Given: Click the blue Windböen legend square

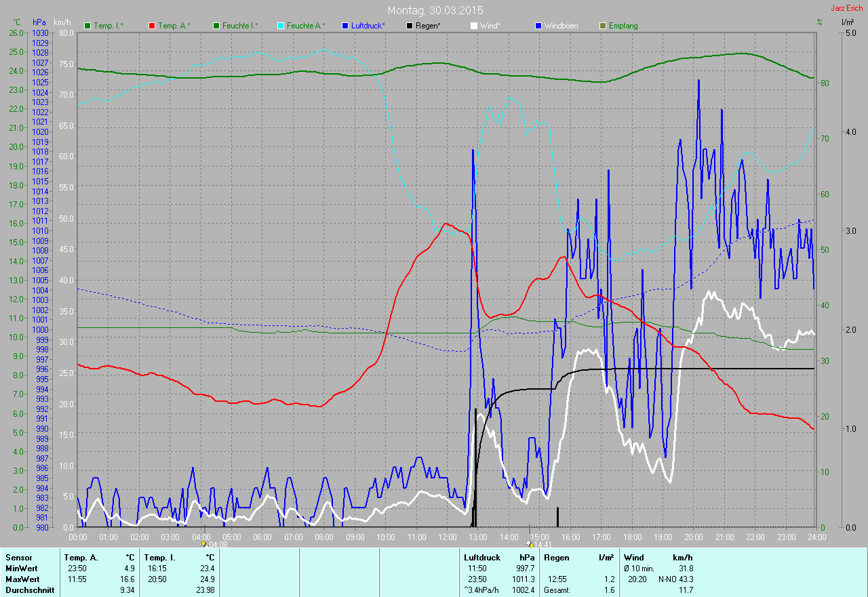Looking at the screenshot, I should point(538,26).
